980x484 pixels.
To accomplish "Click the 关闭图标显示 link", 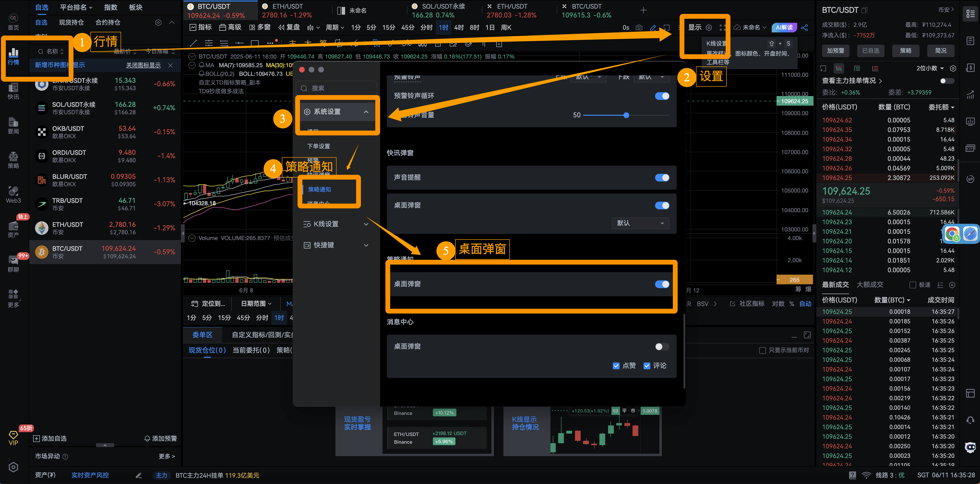I will point(143,65).
